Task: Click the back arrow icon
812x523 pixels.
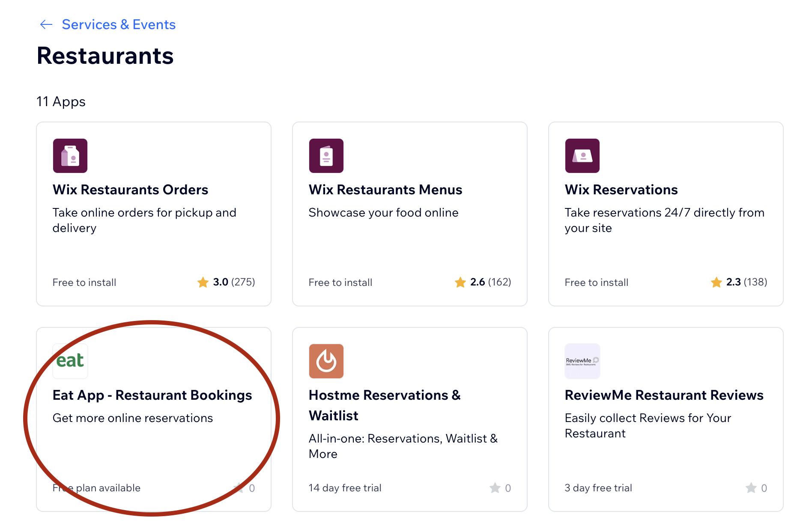Action: coord(46,24)
